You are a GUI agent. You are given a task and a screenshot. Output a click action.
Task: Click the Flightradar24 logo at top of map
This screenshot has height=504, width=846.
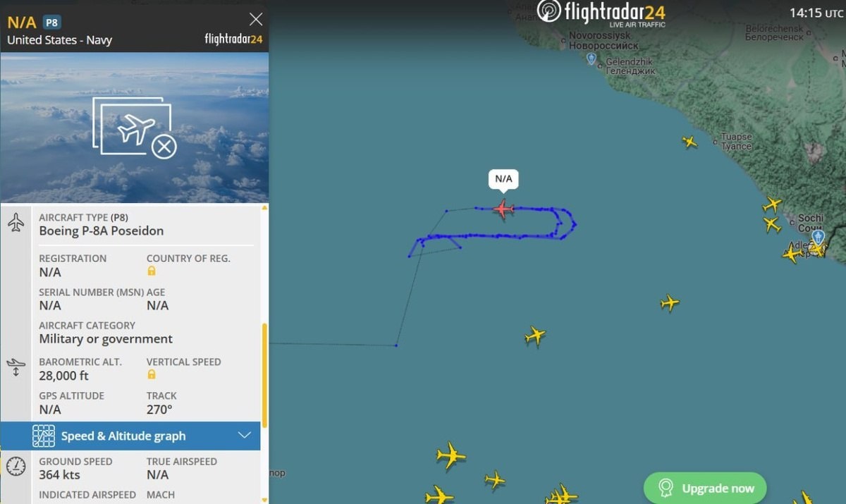coord(601,13)
